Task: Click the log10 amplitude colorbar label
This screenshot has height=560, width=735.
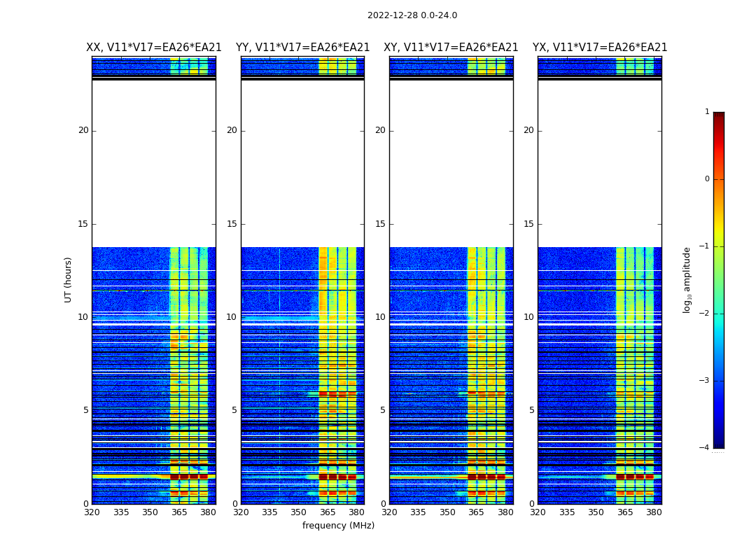Action: click(687, 280)
